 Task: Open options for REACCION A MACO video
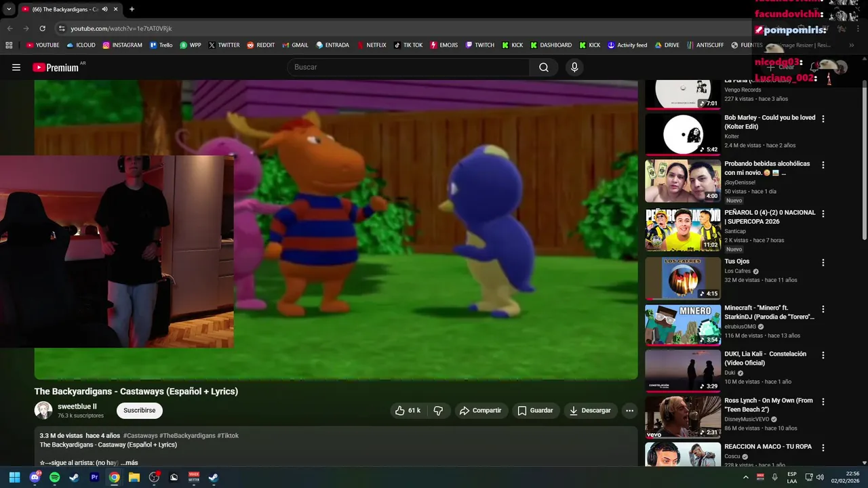point(823,448)
